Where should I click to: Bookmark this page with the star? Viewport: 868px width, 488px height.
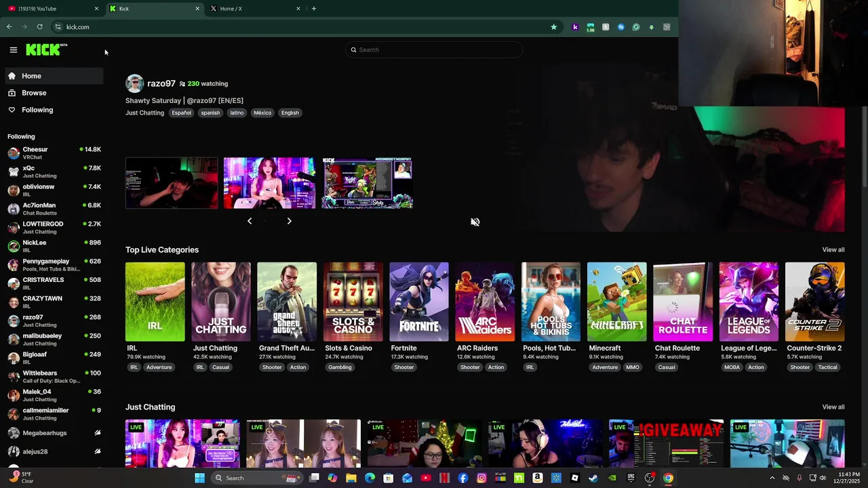(554, 27)
